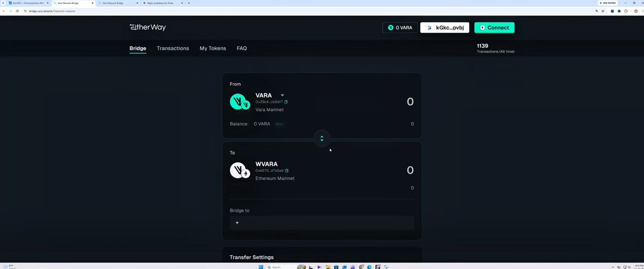Click the Ethereum Mainnet label
Screen dimensions: 644x269
pyautogui.click(x=275, y=178)
